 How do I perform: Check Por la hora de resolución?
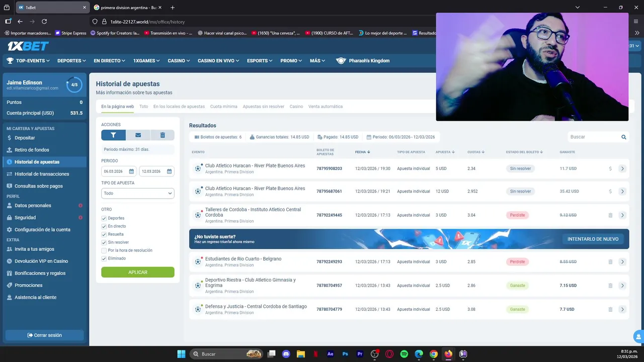coord(104,250)
